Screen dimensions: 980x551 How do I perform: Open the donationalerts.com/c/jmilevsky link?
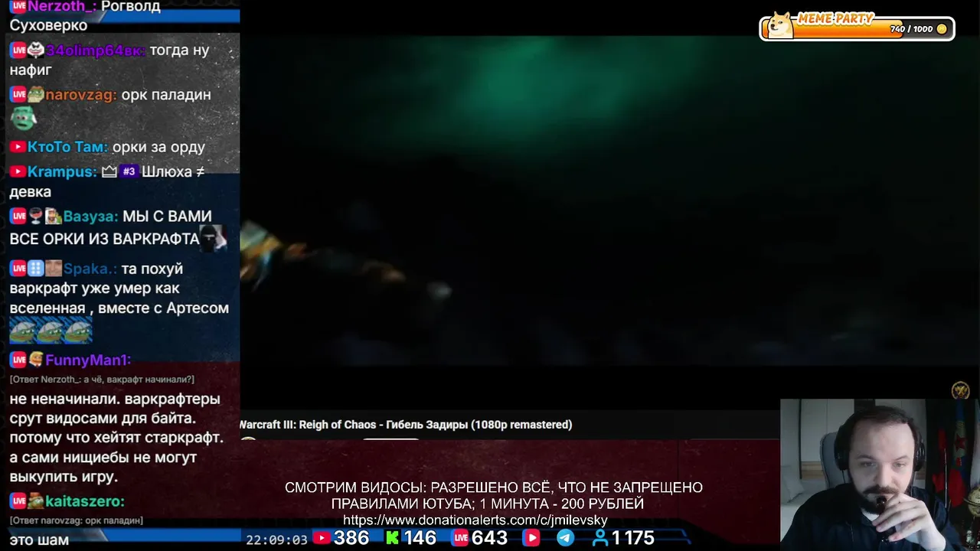coord(475,520)
